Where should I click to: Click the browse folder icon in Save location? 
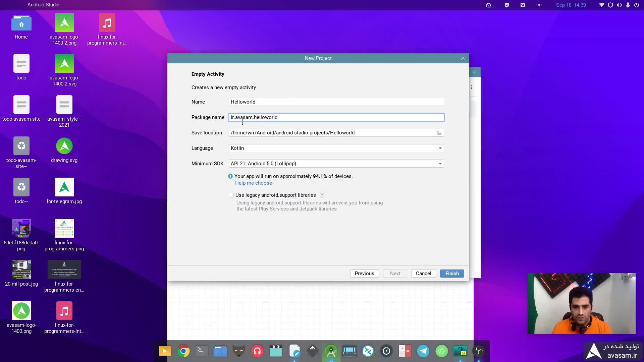[439, 133]
